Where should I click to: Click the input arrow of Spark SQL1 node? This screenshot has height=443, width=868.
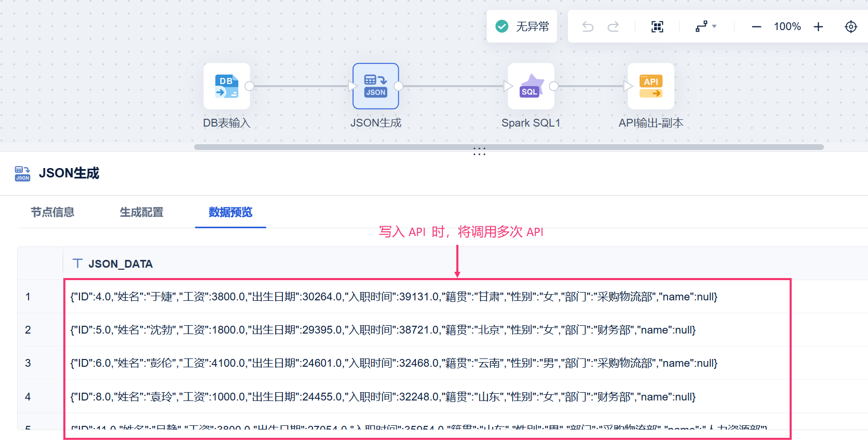point(508,86)
